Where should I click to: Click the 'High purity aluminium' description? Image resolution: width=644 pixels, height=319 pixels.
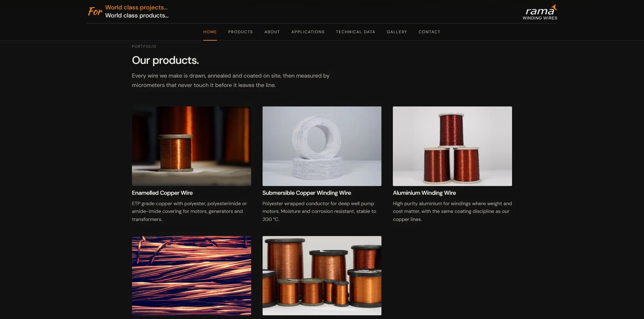(x=452, y=211)
